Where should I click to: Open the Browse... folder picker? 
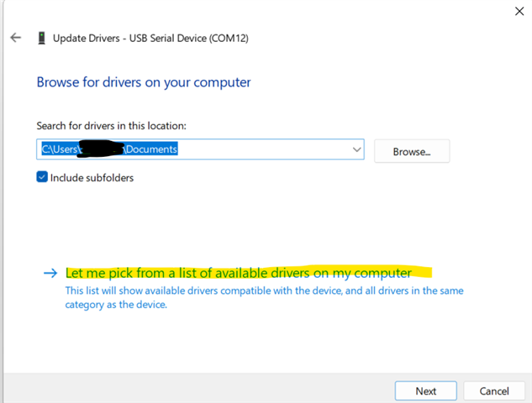(412, 151)
